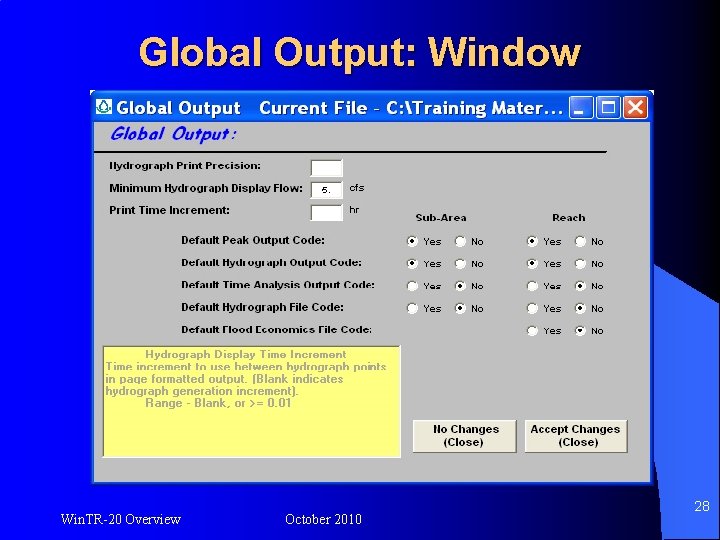The width and height of the screenshot is (720, 540).
Task: Click the Sub-Area column heading
Action: tap(441, 218)
